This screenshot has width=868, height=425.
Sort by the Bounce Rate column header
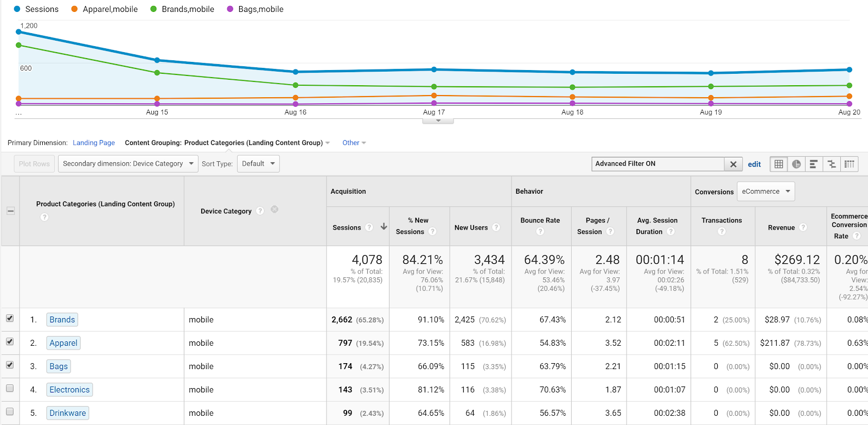[540, 220]
